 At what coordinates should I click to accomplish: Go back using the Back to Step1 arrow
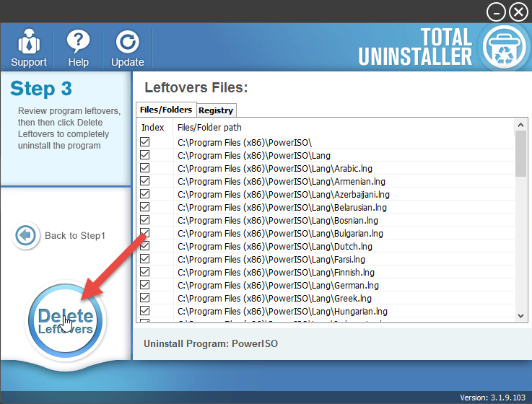(x=25, y=235)
